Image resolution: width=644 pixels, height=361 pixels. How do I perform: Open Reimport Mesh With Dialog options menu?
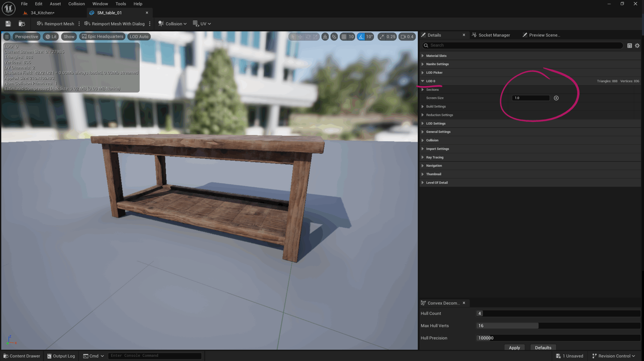150,24
